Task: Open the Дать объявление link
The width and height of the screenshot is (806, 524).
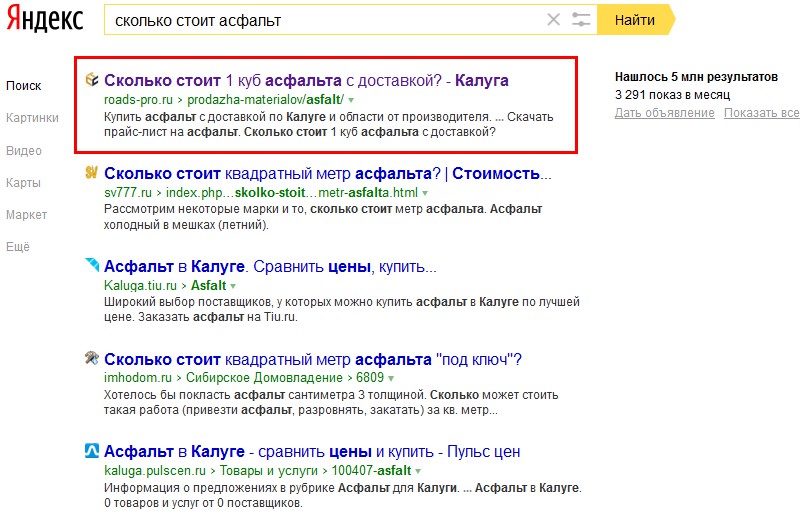Action: (665, 113)
